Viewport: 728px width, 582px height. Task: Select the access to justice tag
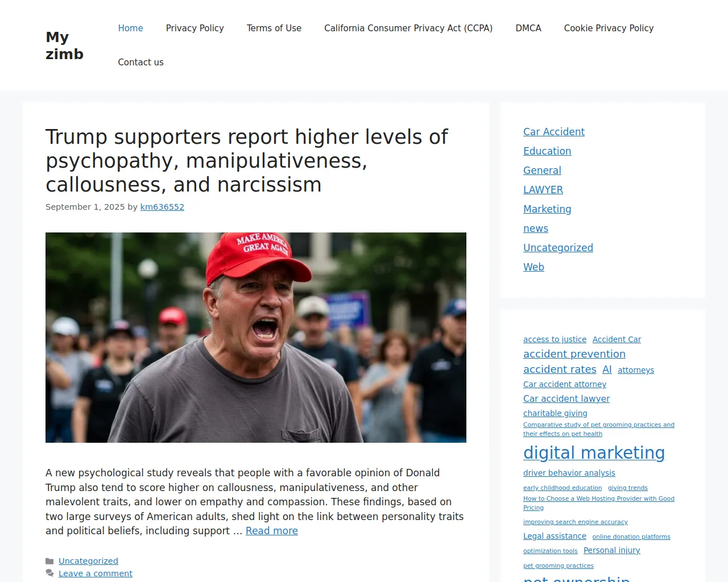point(555,339)
